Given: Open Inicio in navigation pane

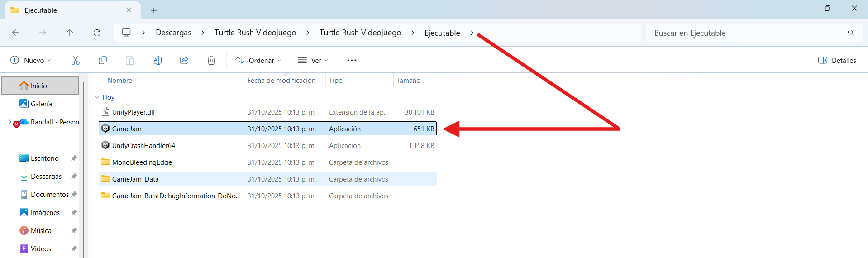Looking at the screenshot, I should pos(40,86).
